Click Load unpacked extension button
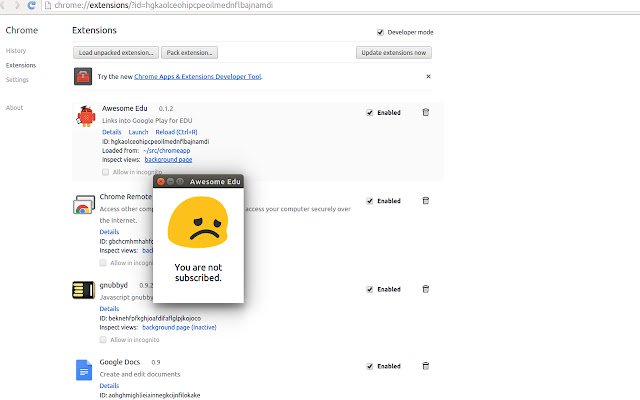Image resolution: width=640 pixels, height=400 pixels. 116,53
